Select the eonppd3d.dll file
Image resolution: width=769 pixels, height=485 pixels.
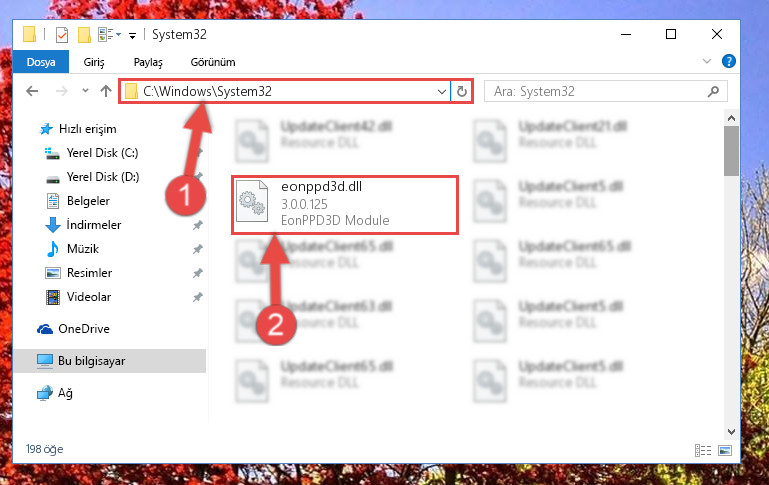[345, 204]
